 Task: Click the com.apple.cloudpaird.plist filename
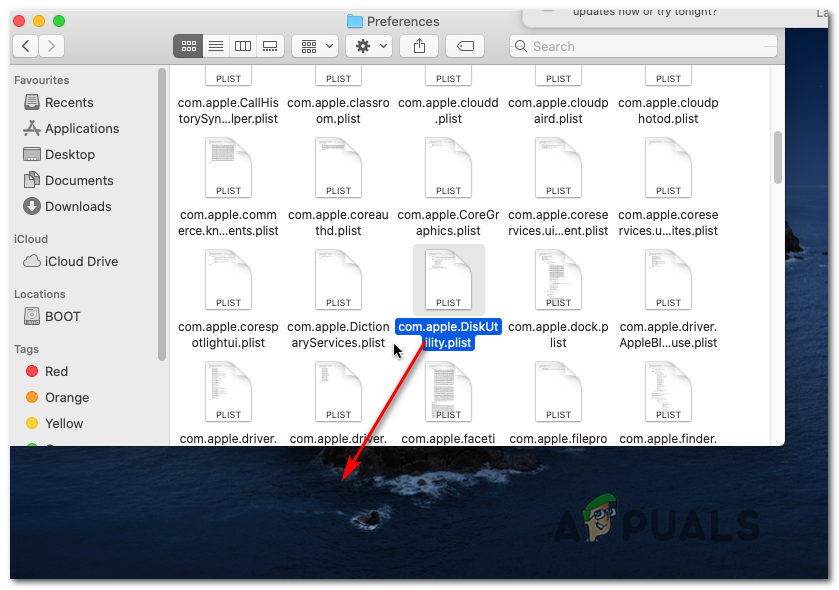(558, 111)
